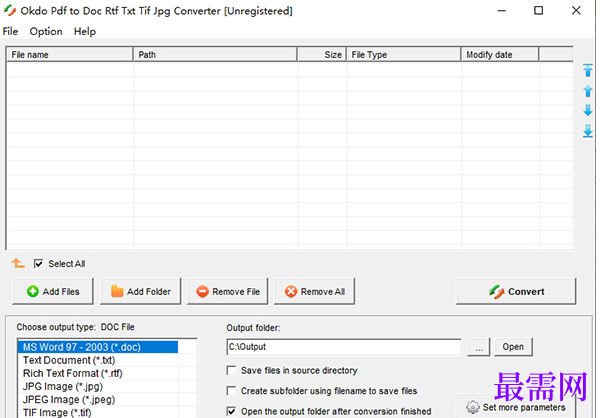Maximize the Okdo converter window
Viewport: 606px width, 418px height.
(538, 10)
